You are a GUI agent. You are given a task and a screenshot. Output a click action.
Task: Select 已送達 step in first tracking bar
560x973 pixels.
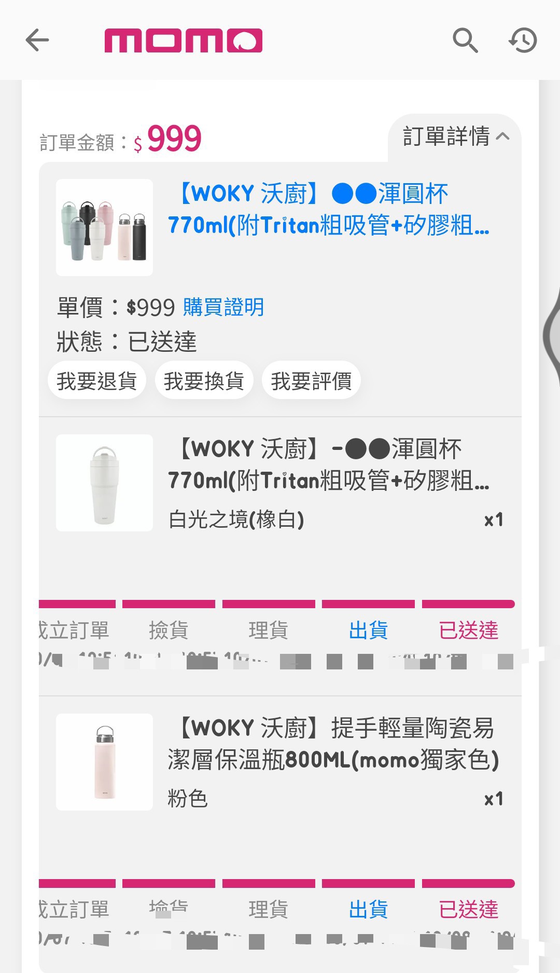click(x=468, y=630)
